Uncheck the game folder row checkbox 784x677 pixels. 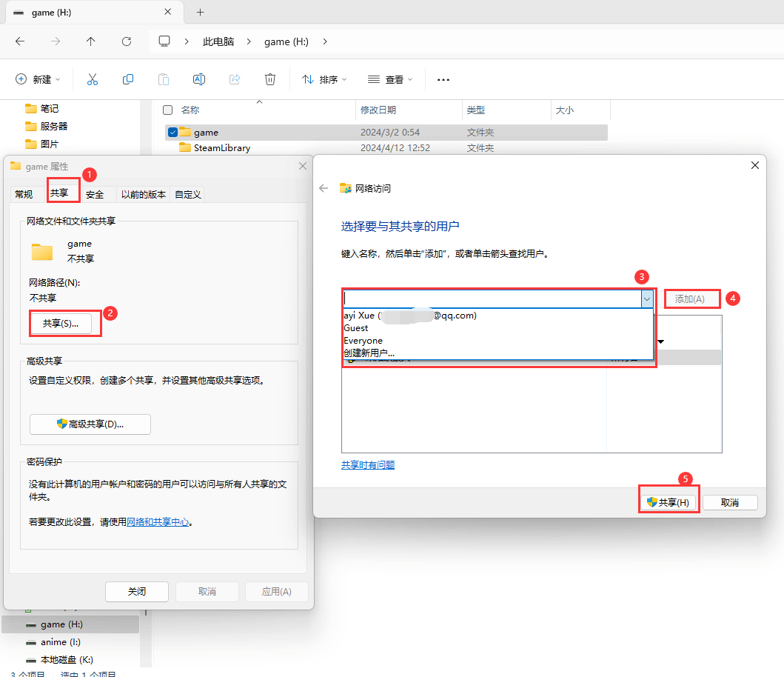tap(172, 132)
